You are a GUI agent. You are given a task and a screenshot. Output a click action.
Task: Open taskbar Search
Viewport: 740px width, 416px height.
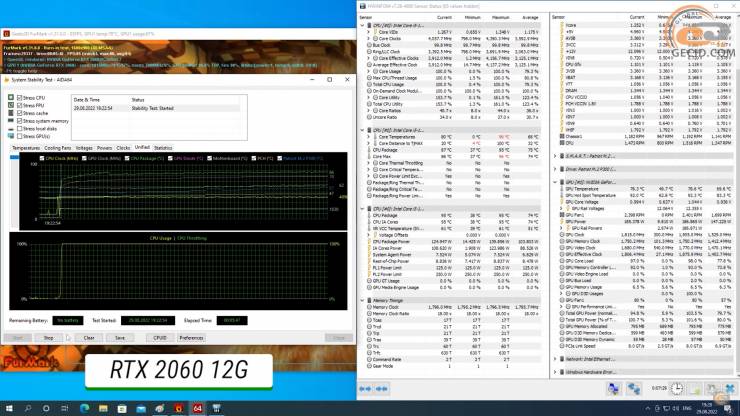28,408
